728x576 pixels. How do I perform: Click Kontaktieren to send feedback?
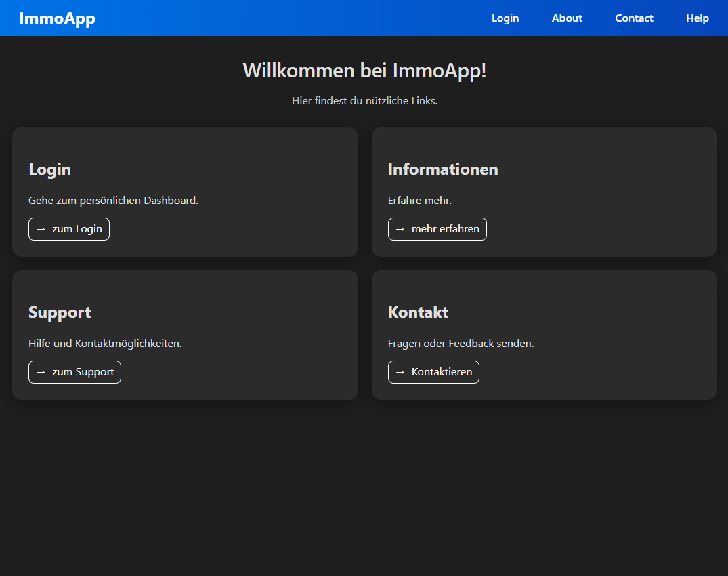(433, 372)
